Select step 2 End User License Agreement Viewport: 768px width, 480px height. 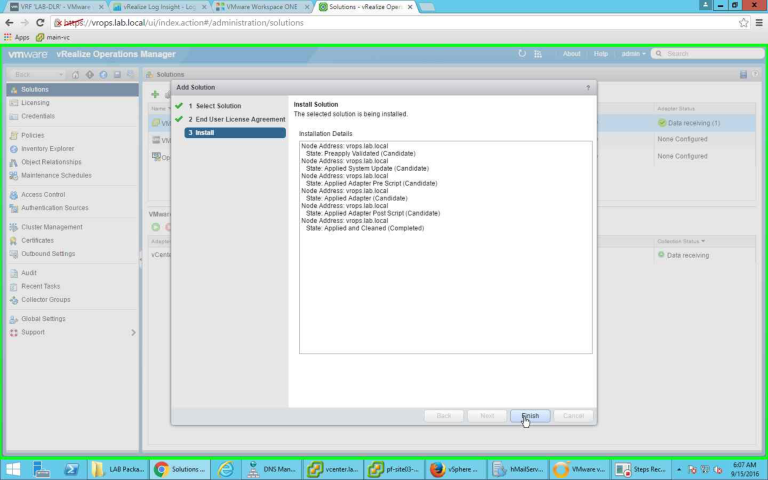coord(237,119)
